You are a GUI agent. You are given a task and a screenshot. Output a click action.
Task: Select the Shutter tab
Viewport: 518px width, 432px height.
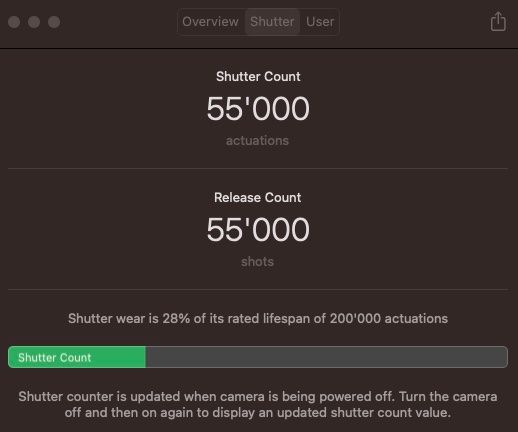point(272,22)
